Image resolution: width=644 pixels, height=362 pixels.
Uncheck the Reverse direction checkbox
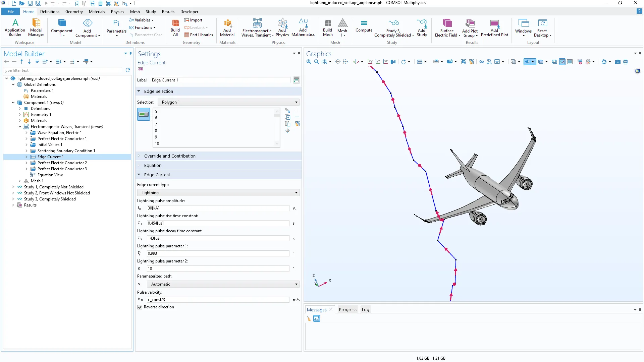click(x=140, y=307)
